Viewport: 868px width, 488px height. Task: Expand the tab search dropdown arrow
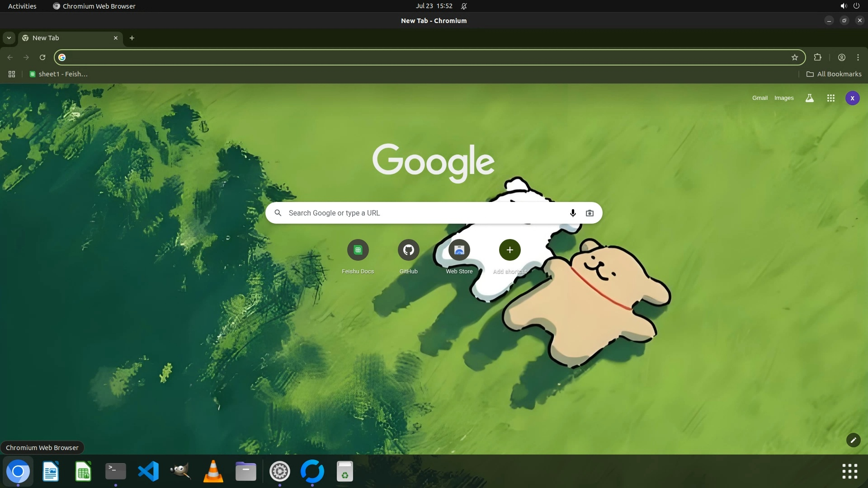[x=9, y=38]
